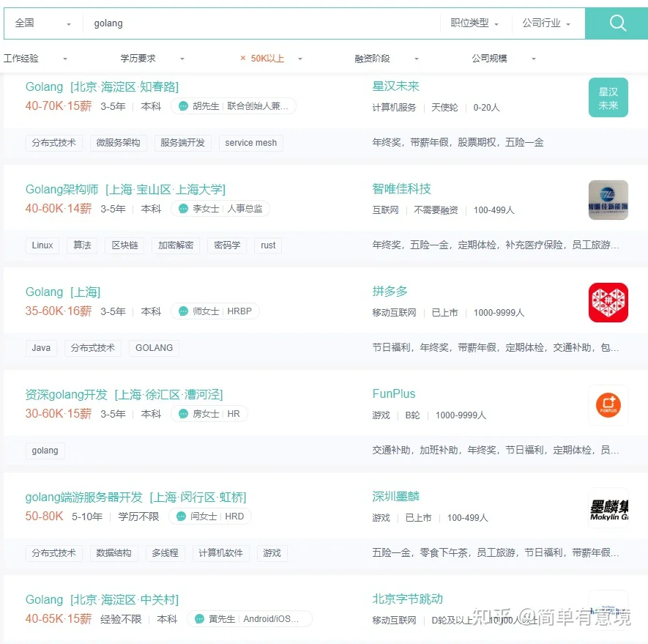The width and height of the screenshot is (648, 644).
Task: Click the 加密解密 skill tag
Action: [x=176, y=245]
